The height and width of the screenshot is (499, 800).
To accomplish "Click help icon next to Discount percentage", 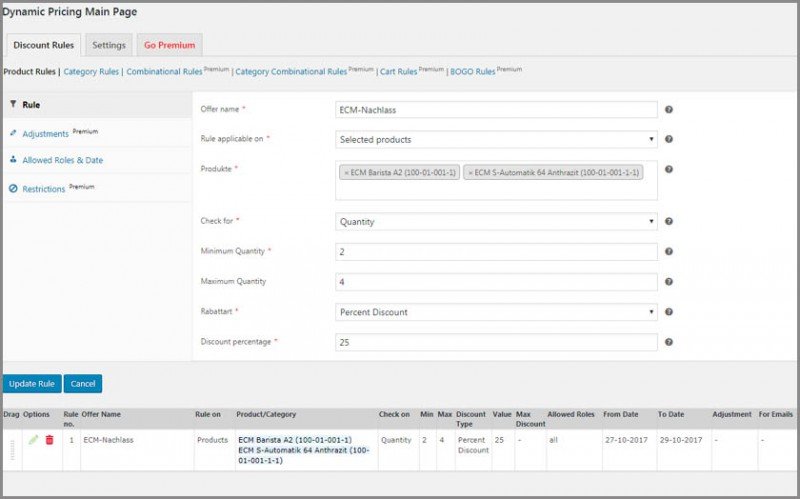I will [x=669, y=342].
